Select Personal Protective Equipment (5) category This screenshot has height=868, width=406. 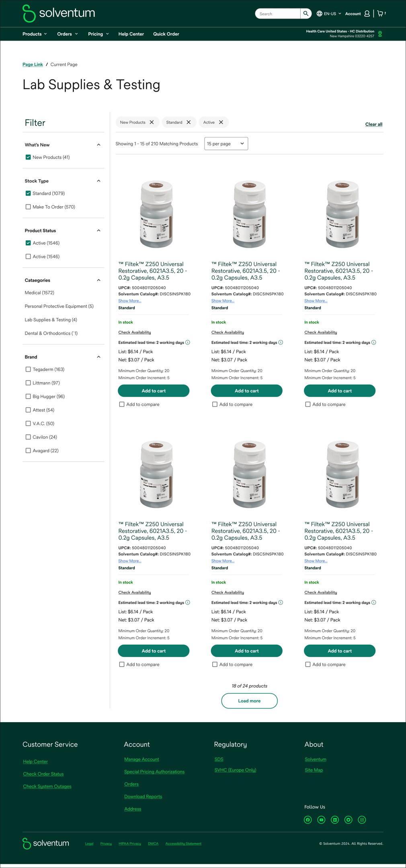[59, 306]
